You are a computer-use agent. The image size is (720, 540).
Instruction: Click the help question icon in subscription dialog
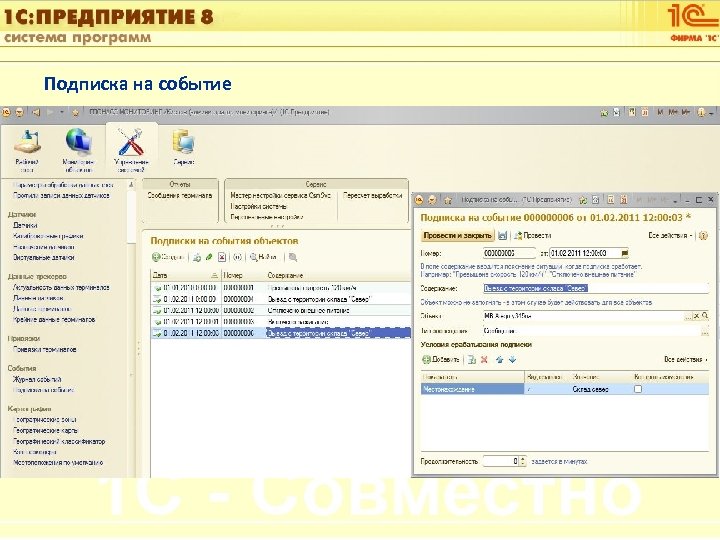pos(703,236)
